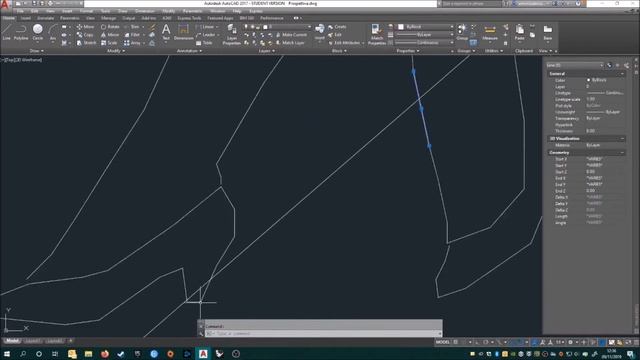Open Firefox from taskbar
The height and width of the screenshot is (360, 640).
(105, 354)
